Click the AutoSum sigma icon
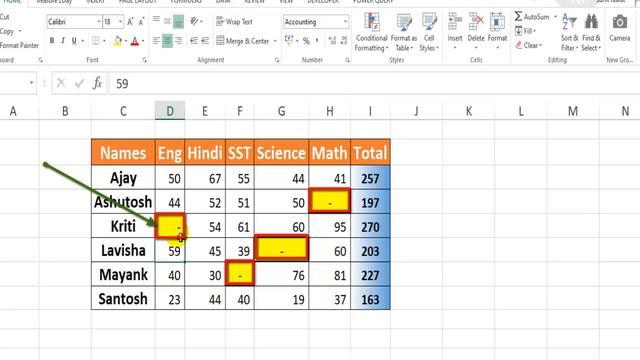 tap(518, 16)
